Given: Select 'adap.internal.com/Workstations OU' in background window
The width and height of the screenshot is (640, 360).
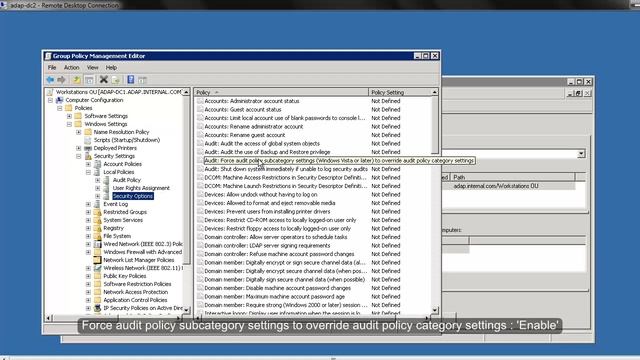Looking at the screenshot, I should point(496,186).
